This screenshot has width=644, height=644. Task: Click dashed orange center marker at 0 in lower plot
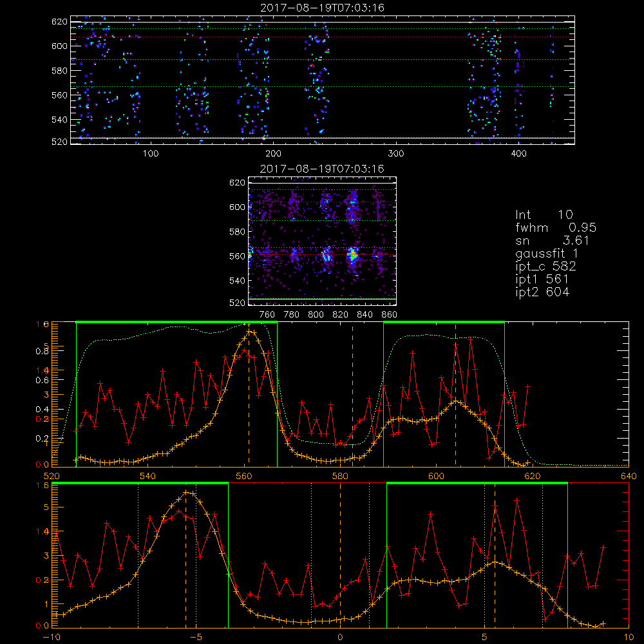(x=340, y=555)
